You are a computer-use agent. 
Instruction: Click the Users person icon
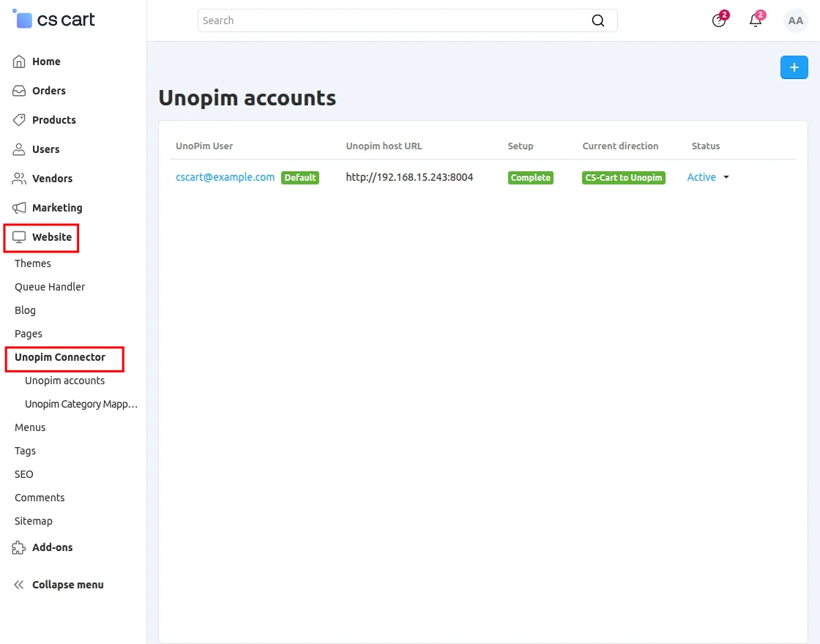coord(19,149)
